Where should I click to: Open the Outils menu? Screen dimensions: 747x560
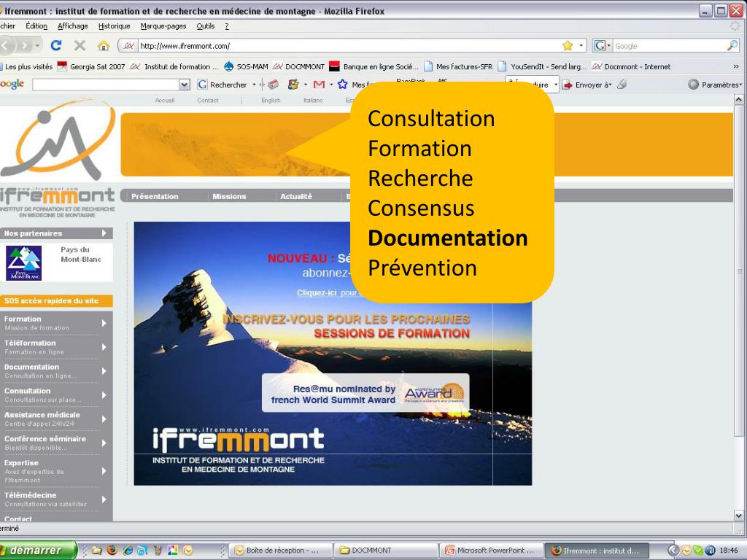click(205, 26)
